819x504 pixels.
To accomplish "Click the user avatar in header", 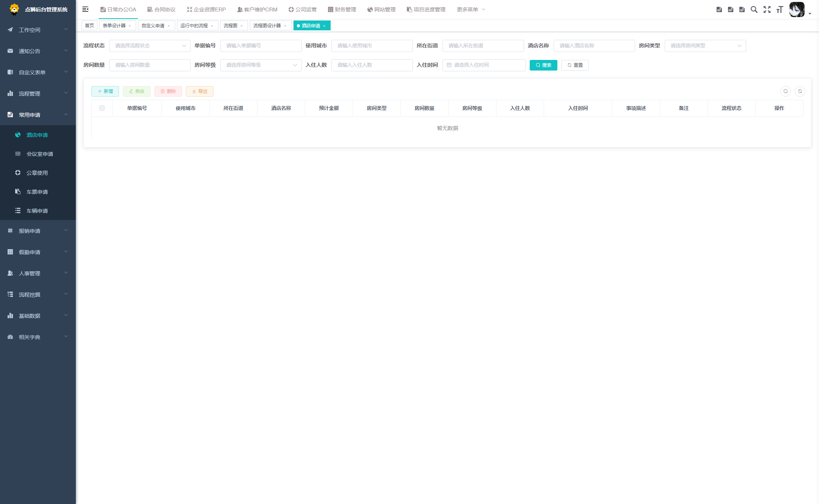I will (x=797, y=9).
